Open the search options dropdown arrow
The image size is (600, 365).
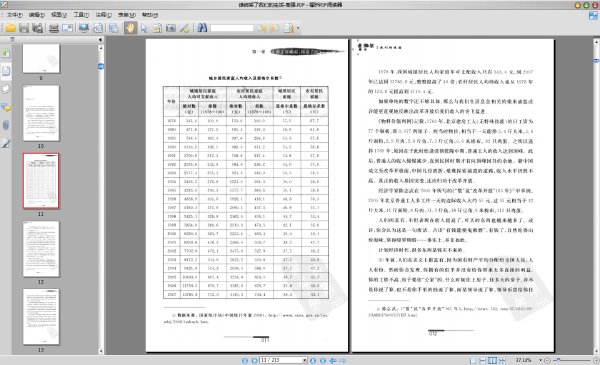click(x=298, y=28)
